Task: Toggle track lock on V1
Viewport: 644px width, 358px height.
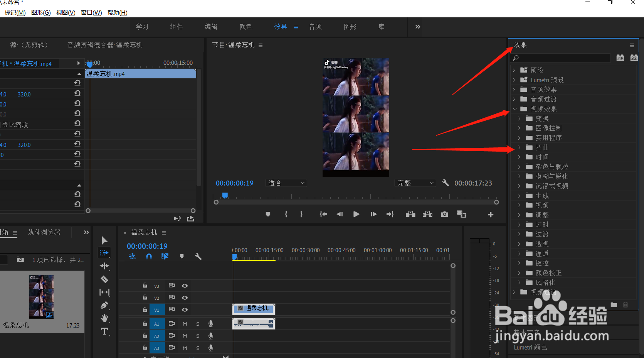Action: click(145, 309)
